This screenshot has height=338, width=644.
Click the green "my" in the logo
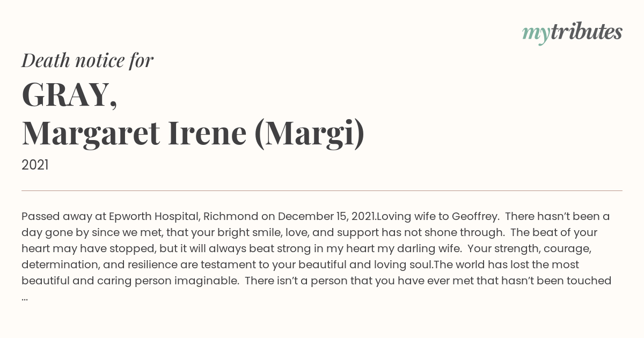536,34
